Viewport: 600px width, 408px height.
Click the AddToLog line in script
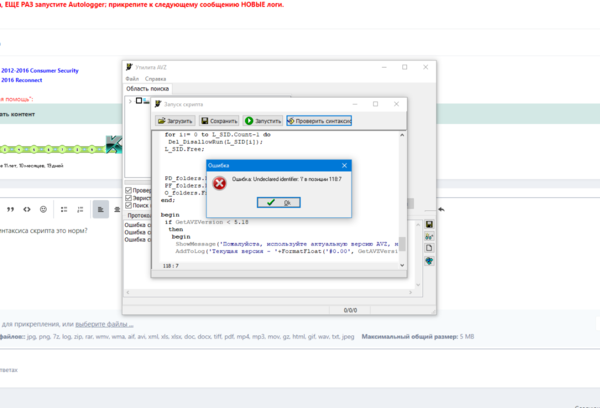pyautogui.click(x=286, y=251)
